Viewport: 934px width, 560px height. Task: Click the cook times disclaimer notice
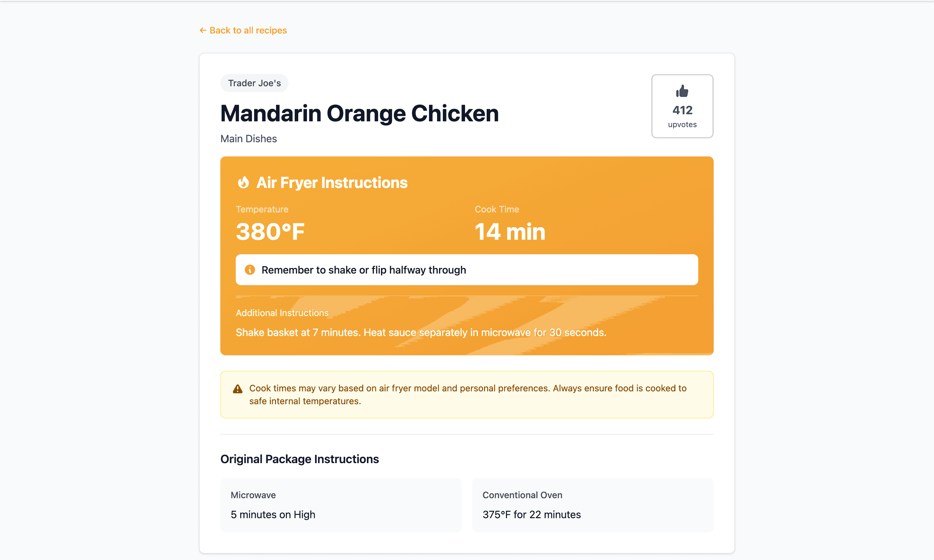tap(467, 394)
